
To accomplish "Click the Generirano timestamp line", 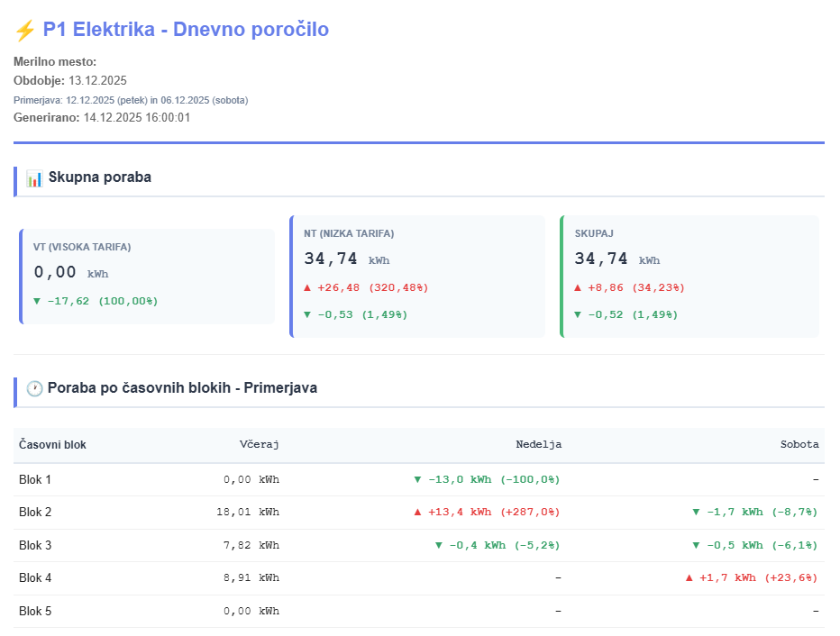I will 102,117.
